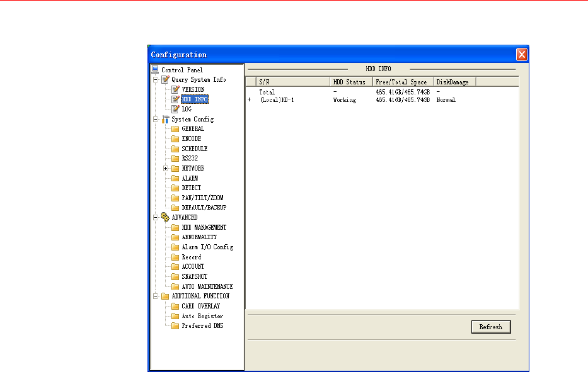This screenshot has width=588, height=372.
Task: Click the ALARM folder icon
Action: point(175,178)
